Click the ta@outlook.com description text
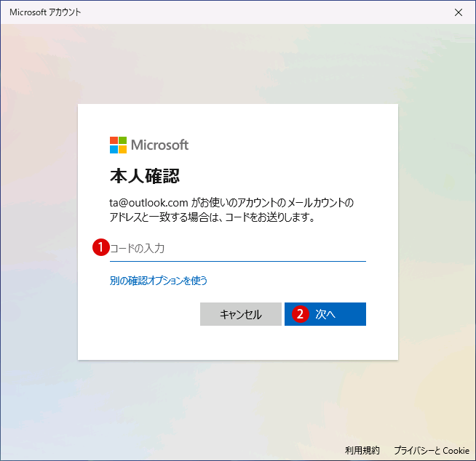Viewport: 476px width, 461px height. coord(231,209)
